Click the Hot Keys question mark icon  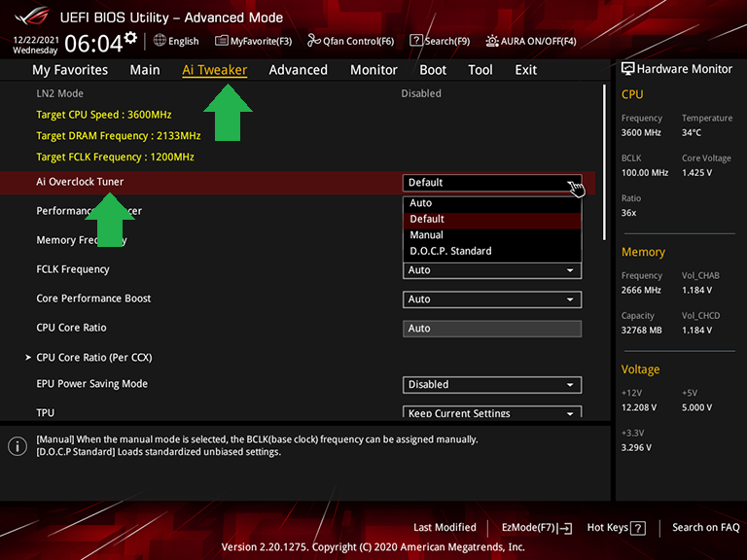click(638, 528)
